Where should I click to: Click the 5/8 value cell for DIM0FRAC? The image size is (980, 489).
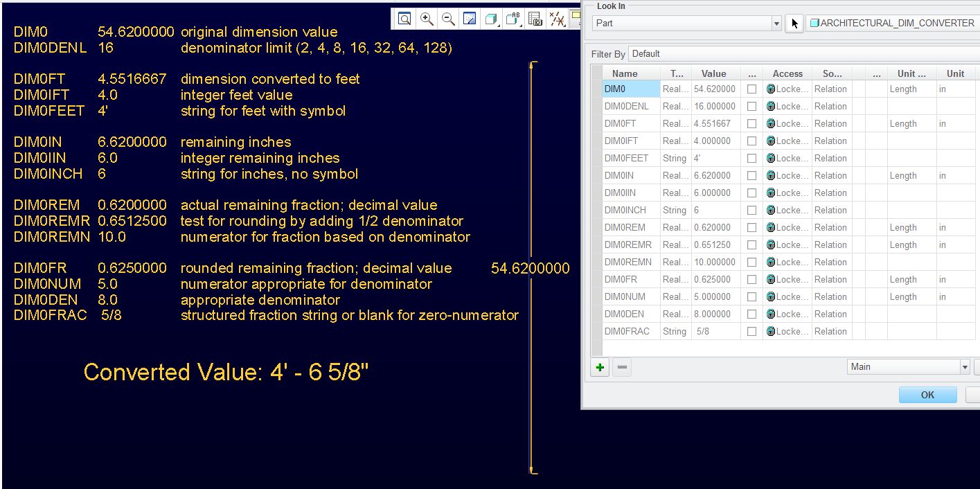716,331
